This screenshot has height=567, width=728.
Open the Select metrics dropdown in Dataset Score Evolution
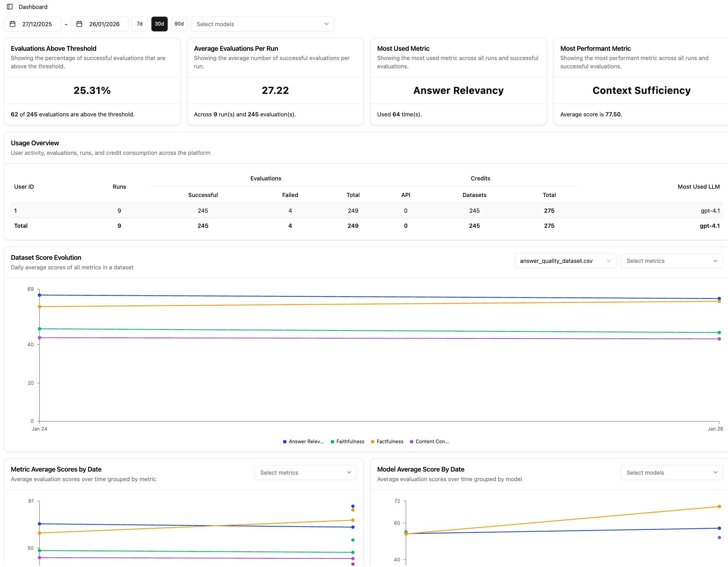pos(671,261)
